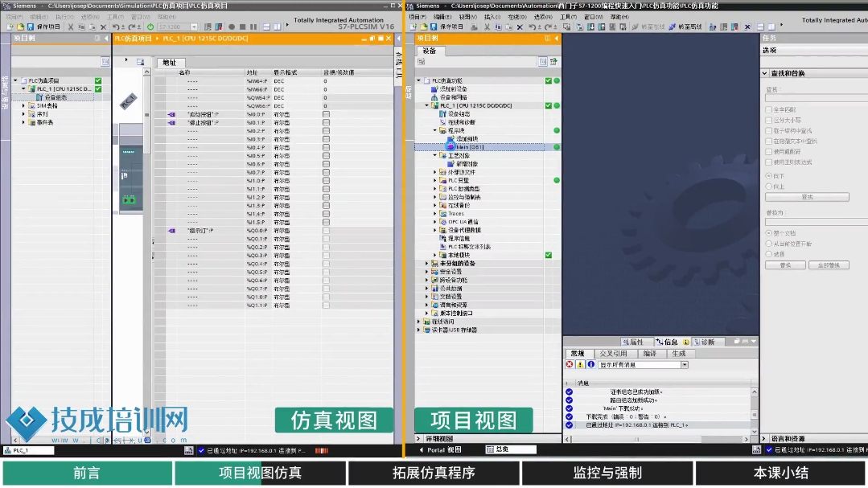Toggle the red error message filter icon
Image resolution: width=868 pixels, height=488 pixels.
(569, 365)
